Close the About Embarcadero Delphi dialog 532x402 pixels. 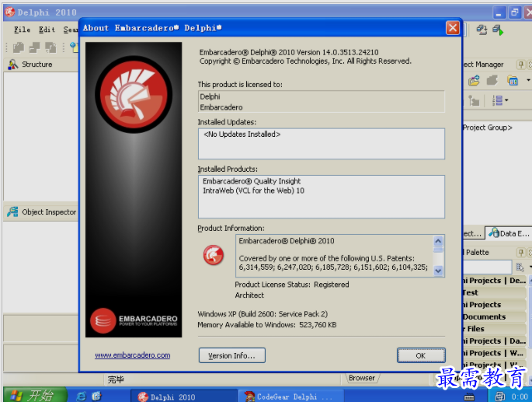(x=453, y=28)
